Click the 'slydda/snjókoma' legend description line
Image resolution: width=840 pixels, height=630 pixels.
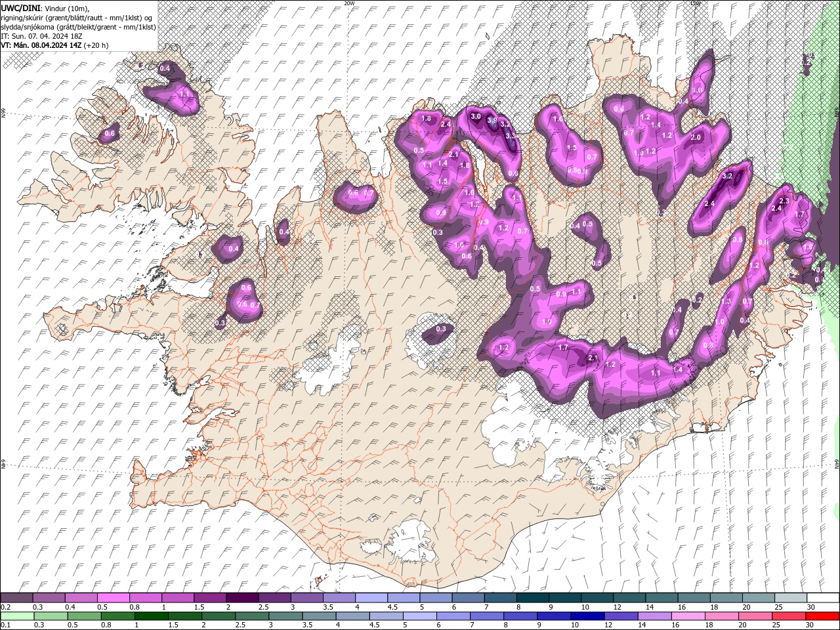pyautogui.click(x=78, y=27)
